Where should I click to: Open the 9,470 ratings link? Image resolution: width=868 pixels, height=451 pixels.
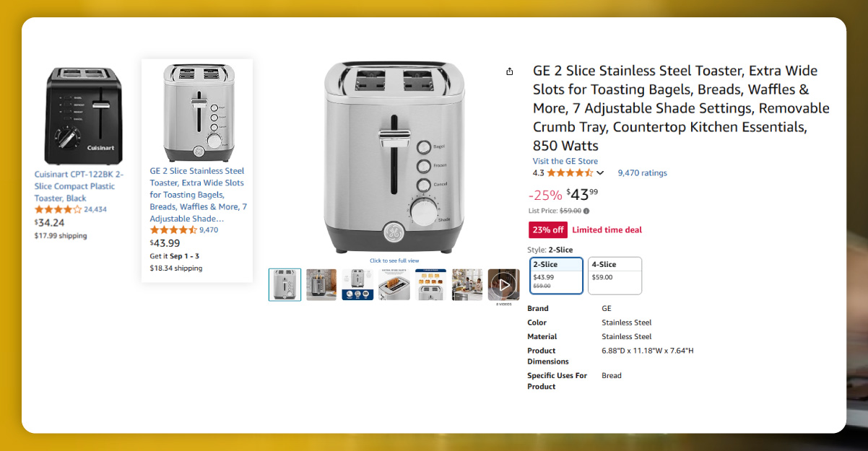coord(642,172)
